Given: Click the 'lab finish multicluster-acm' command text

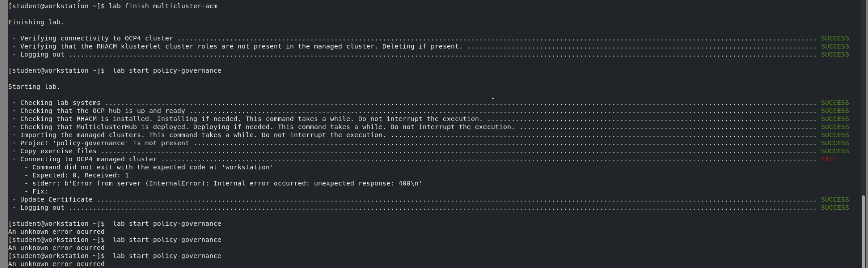Looking at the screenshot, I should click(163, 6).
